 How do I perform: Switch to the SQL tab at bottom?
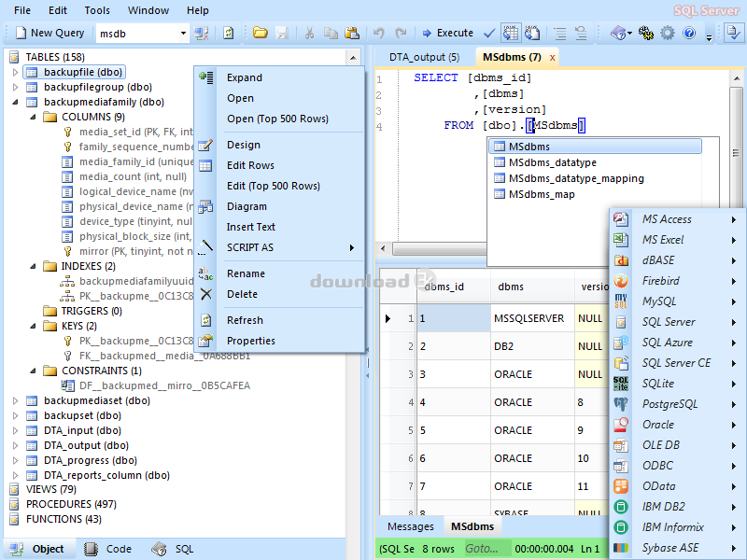click(x=174, y=549)
